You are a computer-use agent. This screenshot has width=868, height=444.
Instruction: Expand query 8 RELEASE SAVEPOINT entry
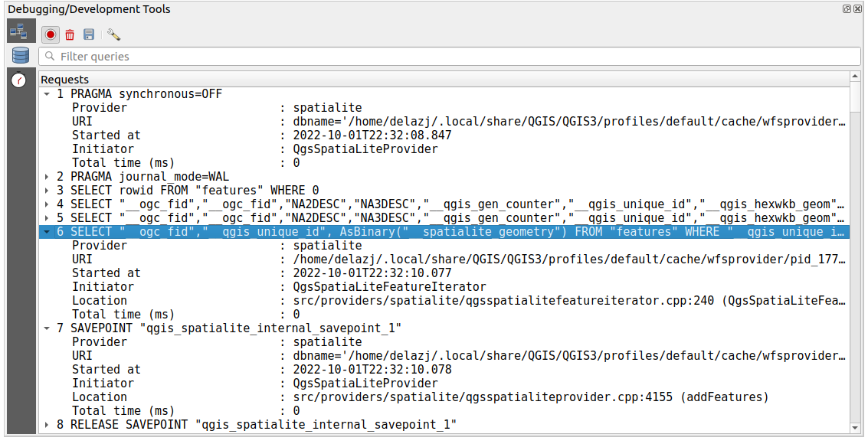coord(47,424)
